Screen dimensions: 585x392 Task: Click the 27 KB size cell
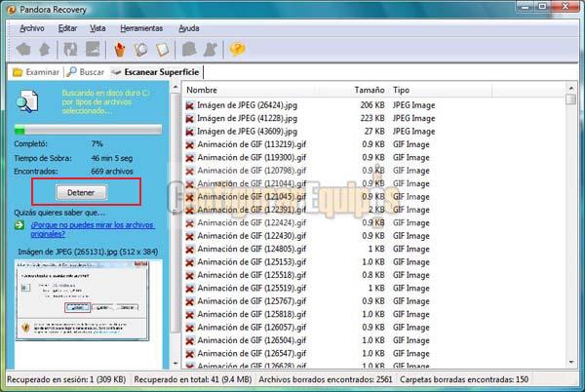374,132
